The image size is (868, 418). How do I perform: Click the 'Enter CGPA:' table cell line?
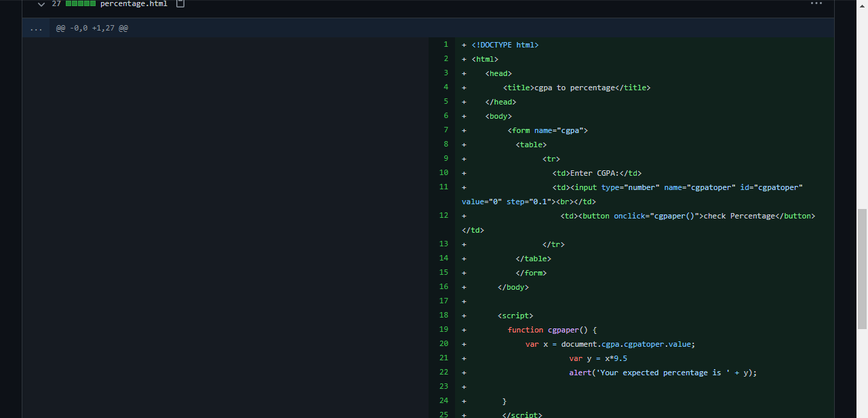pos(597,173)
